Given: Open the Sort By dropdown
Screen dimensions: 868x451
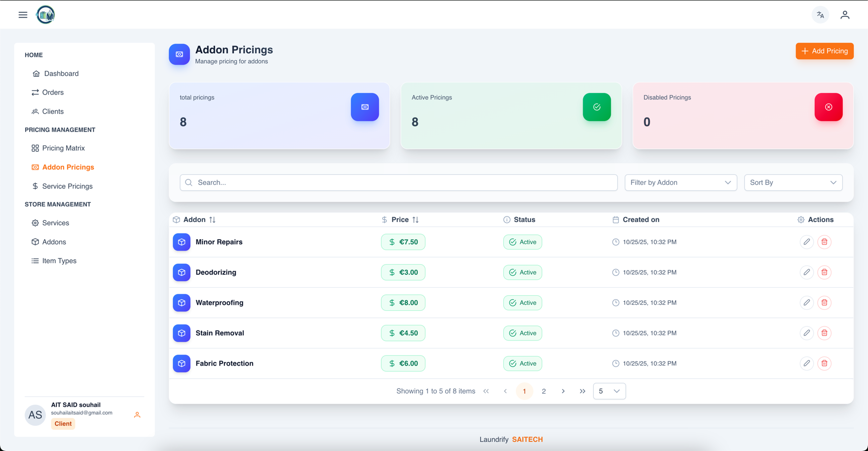Looking at the screenshot, I should 793,183.
